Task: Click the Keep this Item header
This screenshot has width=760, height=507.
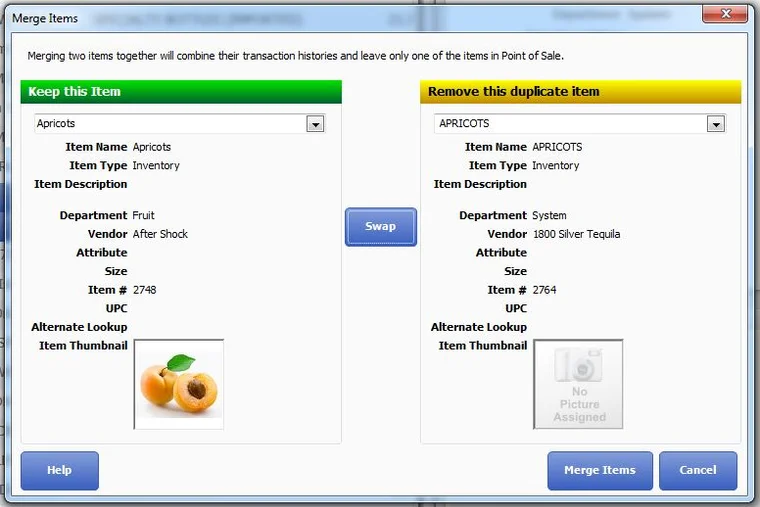Action: coord(181,92)
